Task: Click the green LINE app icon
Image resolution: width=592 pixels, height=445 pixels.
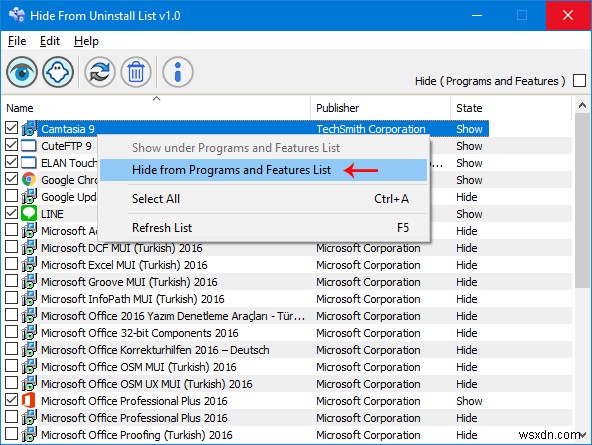Action: coord(29,213)
